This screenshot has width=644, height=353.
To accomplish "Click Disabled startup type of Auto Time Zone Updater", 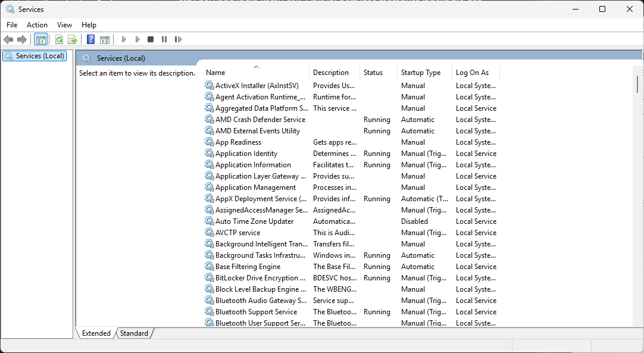I will coord(414,221).
